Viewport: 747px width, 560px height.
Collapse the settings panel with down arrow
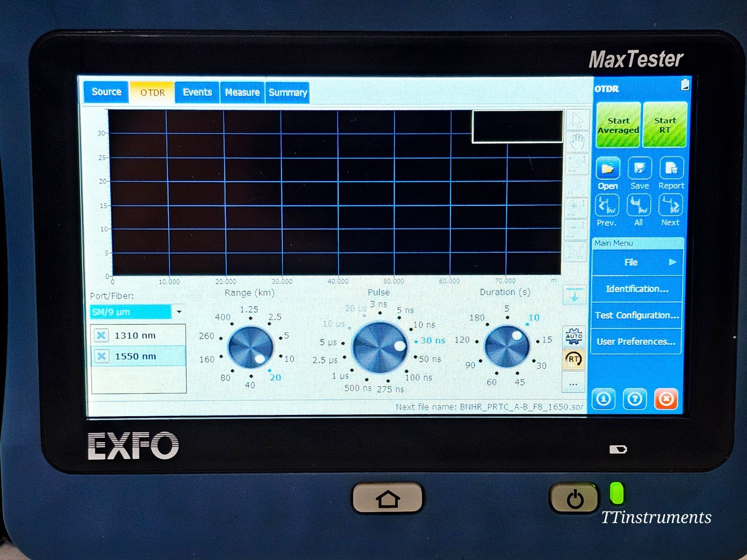pyautogui.click(x=574, y=295)
